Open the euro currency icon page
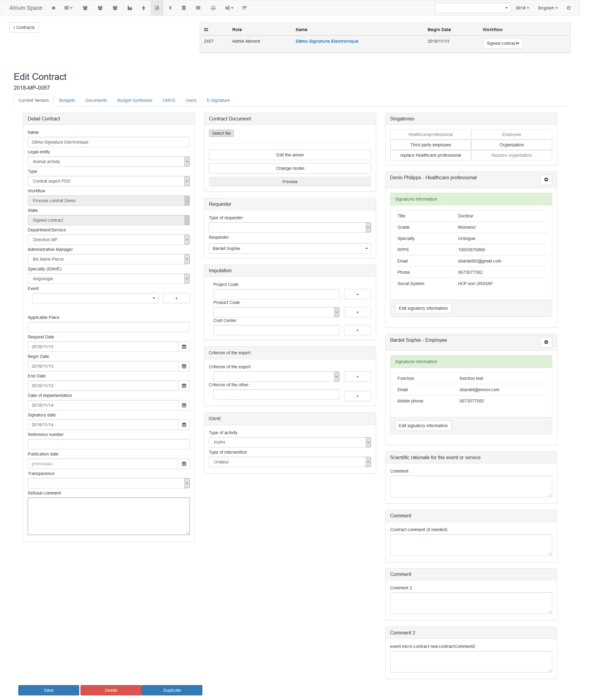The image size is (598, 700). [x=170, y=8]
